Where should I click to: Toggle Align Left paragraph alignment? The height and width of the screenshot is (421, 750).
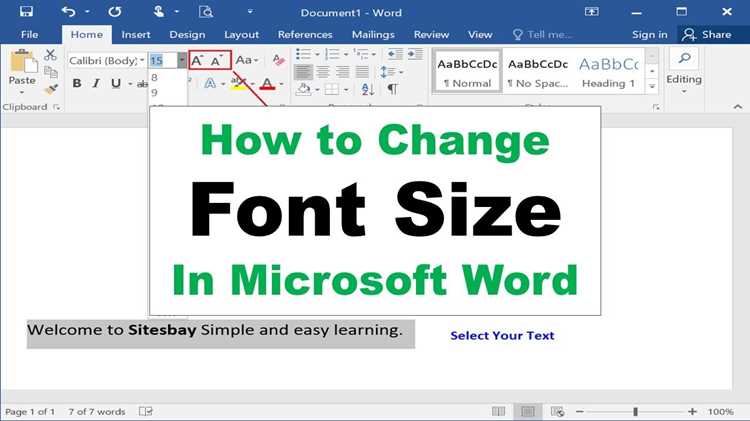click(x=304, y=72)
